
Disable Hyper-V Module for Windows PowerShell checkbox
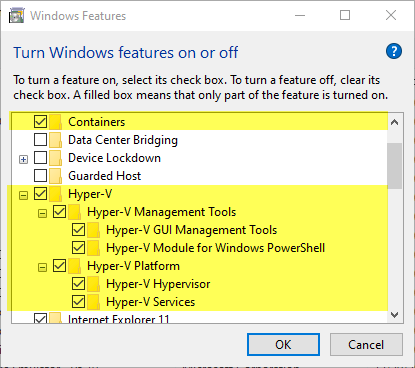click(78, 248)
